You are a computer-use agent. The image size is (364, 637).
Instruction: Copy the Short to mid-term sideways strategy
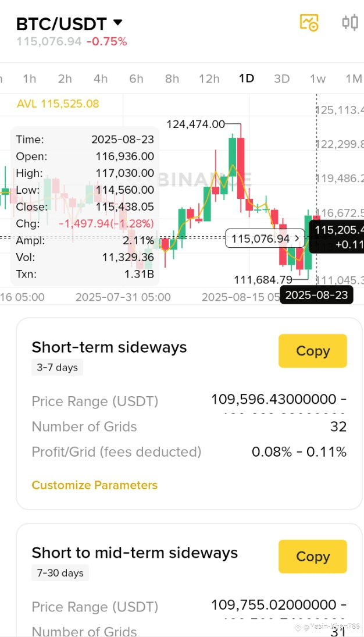[x=312, y=557]
